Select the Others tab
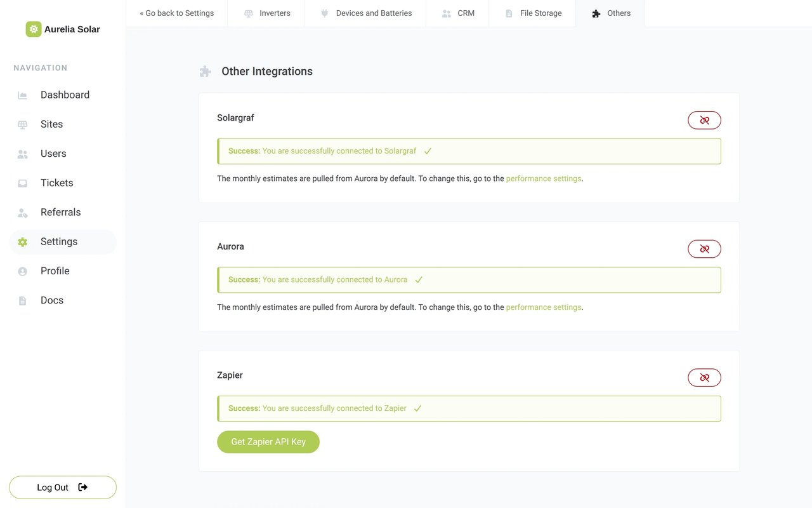The width and height of the screenshot is (812, 508). tap(610, 13)
